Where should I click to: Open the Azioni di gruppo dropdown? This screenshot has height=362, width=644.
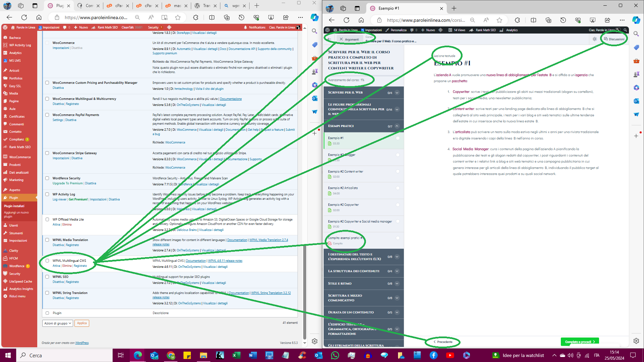(58, 323)
